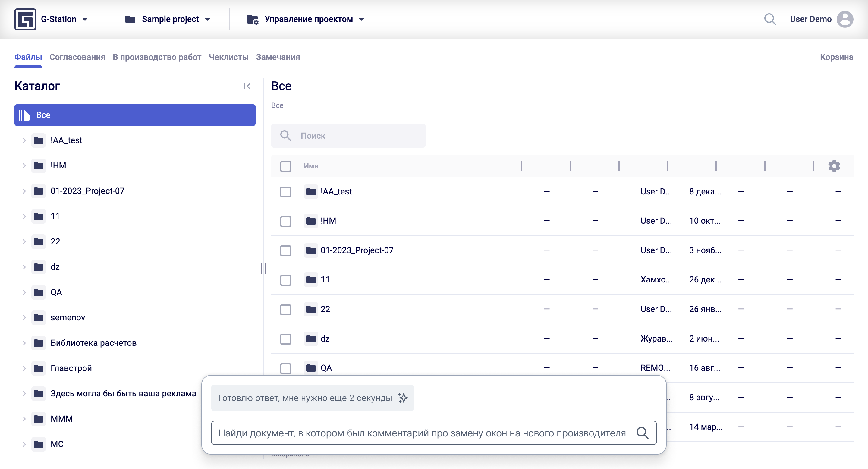Open the Чеклисты tab
The image size is (868, 469).
pos(228,57)
